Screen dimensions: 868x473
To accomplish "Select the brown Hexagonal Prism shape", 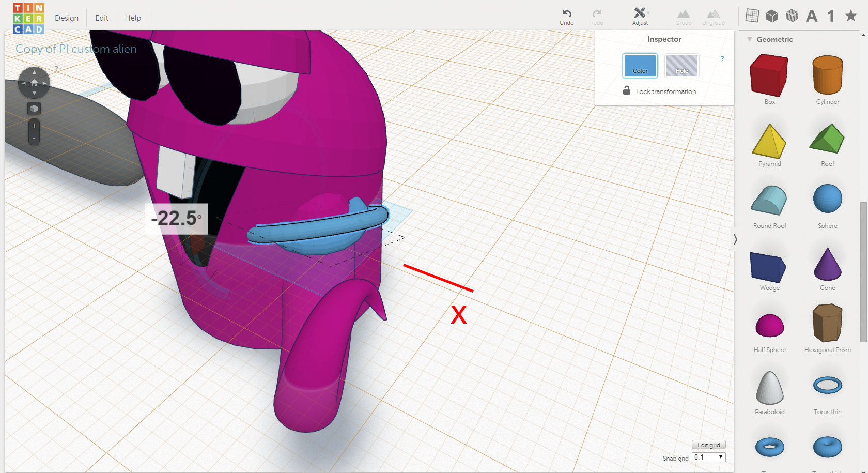I will [x=828, y=323].
